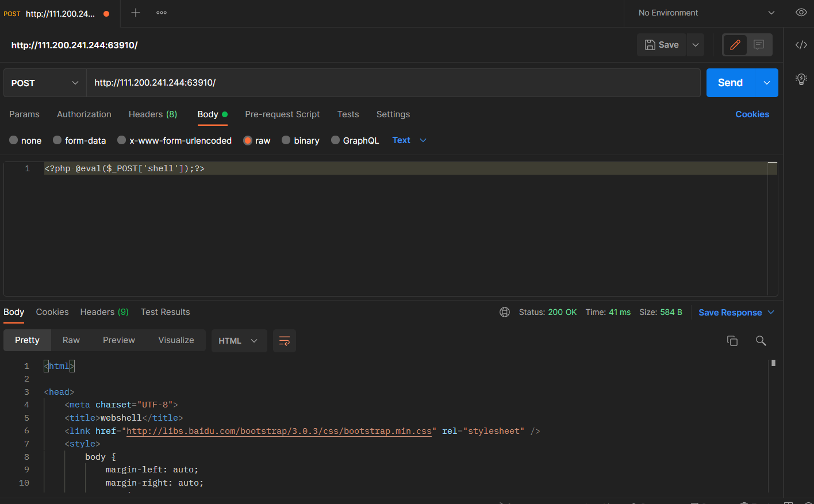This screenshot has width=814, height=504.
Task: Open the comments mode icon
Action: tap(759, 45)
